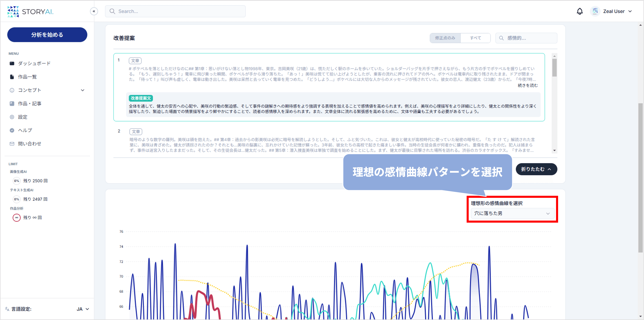Click the 76 y-axis label on chart

click(121, 232)
